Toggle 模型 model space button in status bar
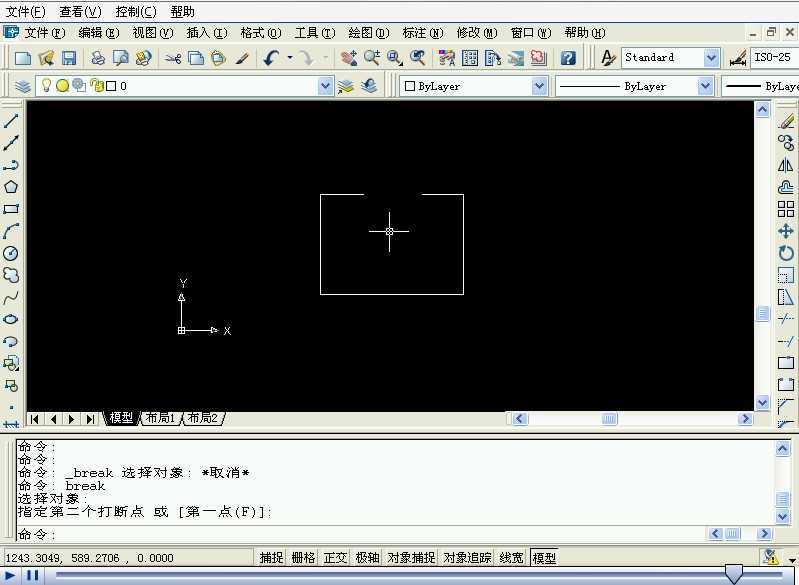 (x=544, y=558)
